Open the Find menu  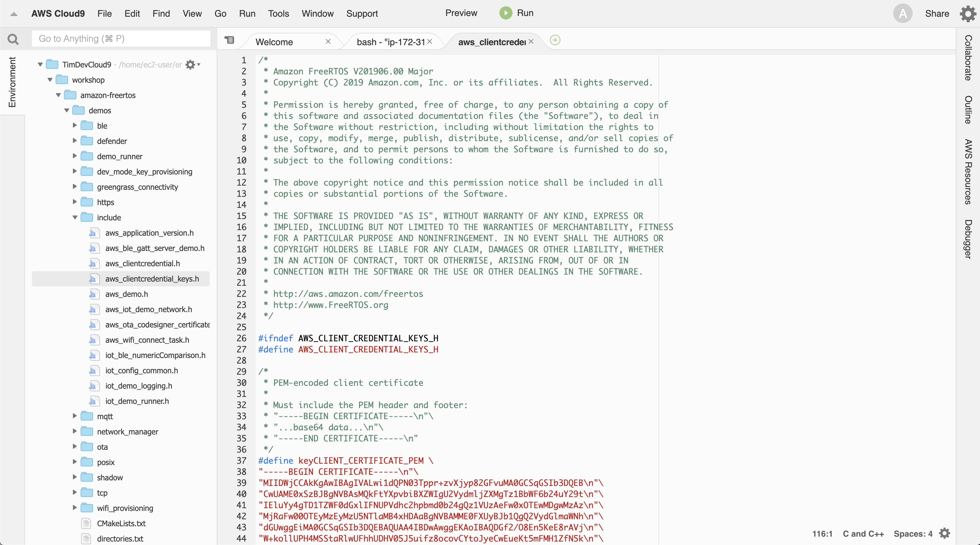161,14
